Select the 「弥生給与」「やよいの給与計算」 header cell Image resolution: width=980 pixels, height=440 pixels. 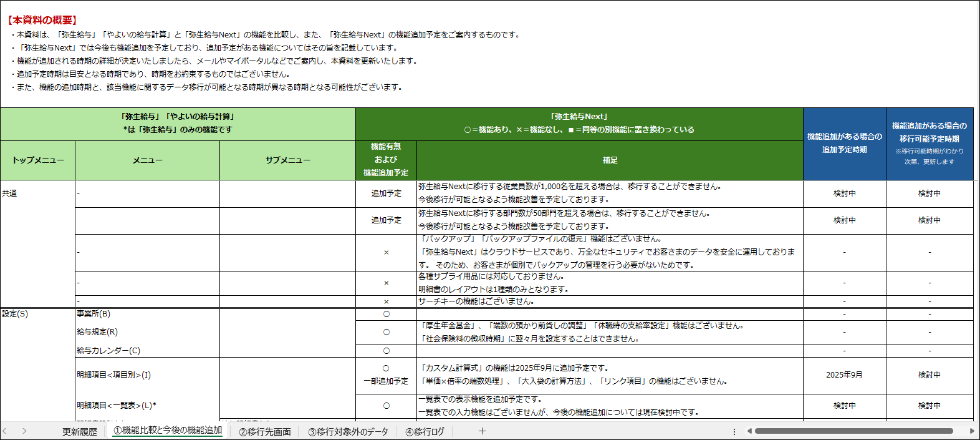(x=178, y=124)
